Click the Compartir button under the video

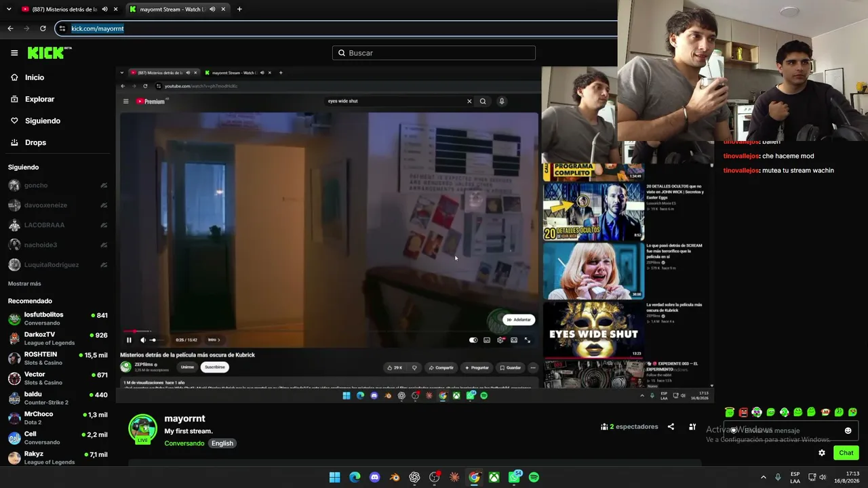click(x=441, y=367)
